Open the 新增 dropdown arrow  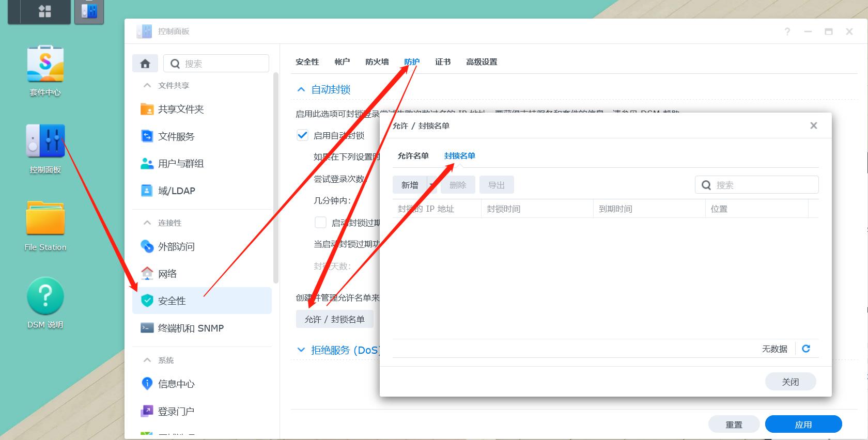431,185
